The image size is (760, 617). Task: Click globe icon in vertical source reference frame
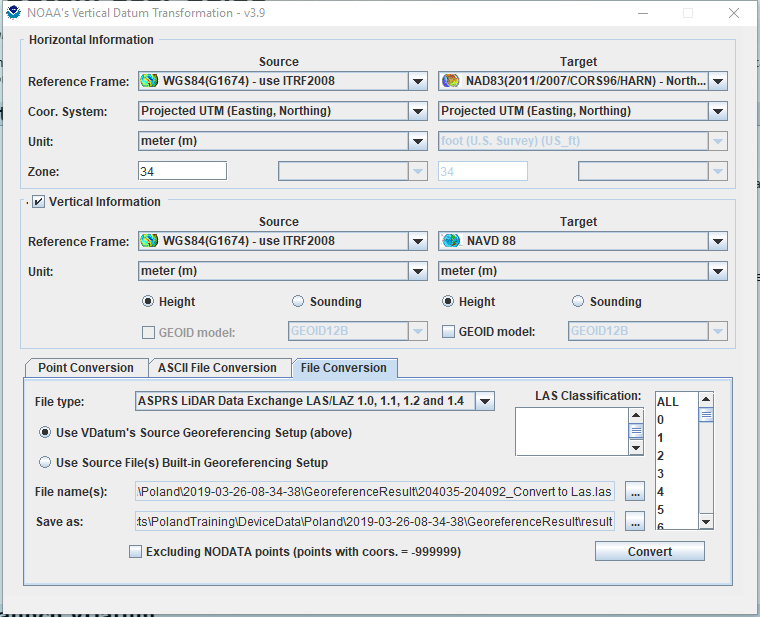149,241
